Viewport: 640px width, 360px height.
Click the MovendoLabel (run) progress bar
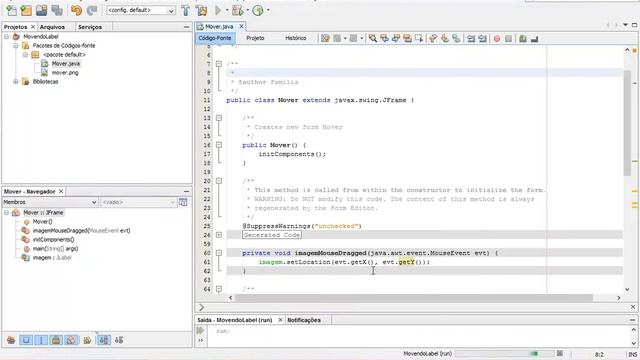coord(505,353)
